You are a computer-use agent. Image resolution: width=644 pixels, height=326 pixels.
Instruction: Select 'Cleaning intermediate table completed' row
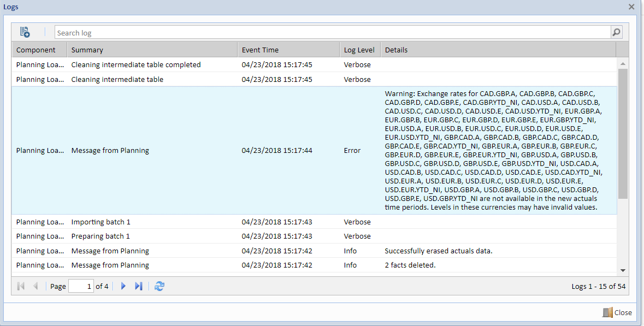click(314, 64)
